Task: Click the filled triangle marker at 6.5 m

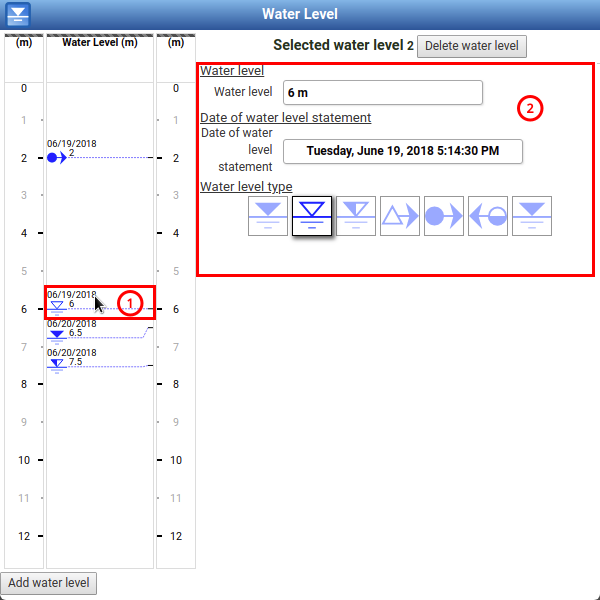Action: (x=57, y=337)
